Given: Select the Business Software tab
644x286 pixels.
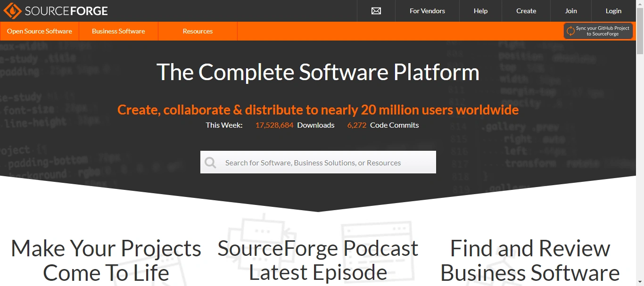Looking at the screenshot, I should (x=118, y=31).
